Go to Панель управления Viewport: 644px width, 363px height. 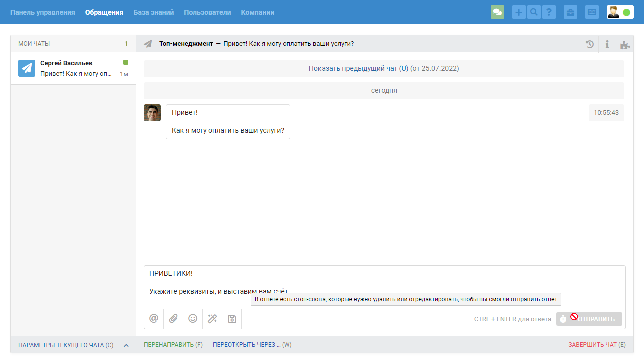pyautogui.click(x=42, y=12)
